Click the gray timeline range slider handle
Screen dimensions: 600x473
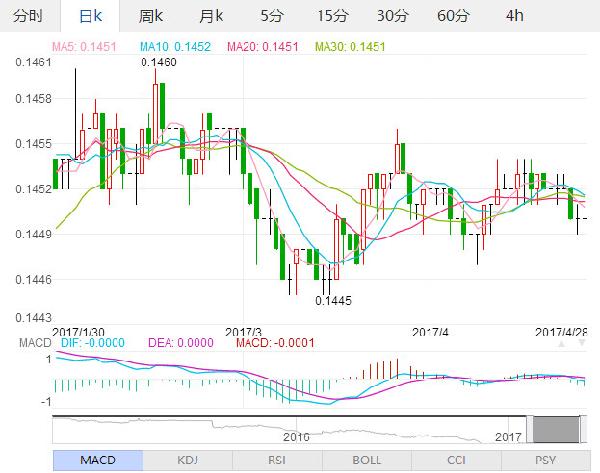tap(556, 428)
